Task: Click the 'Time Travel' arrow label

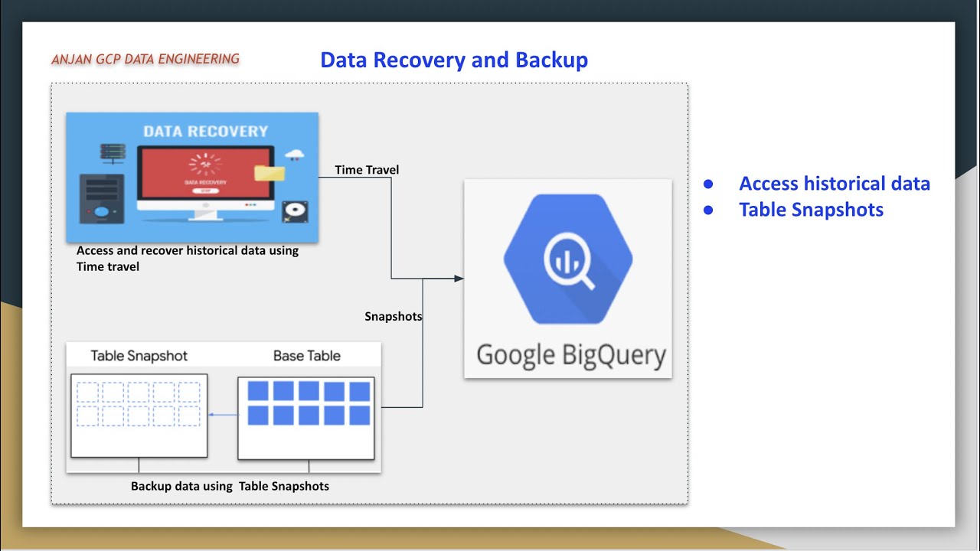Action: coord(367,169)
